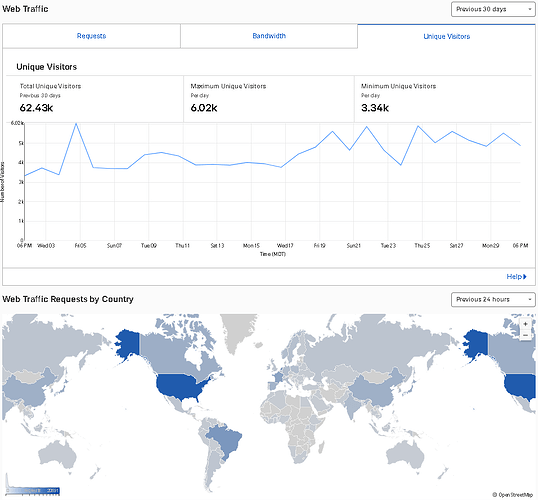This screenshot has height=500, width=538.
Task: Click the Number of Visitors axis title
Action: (2, 182)
